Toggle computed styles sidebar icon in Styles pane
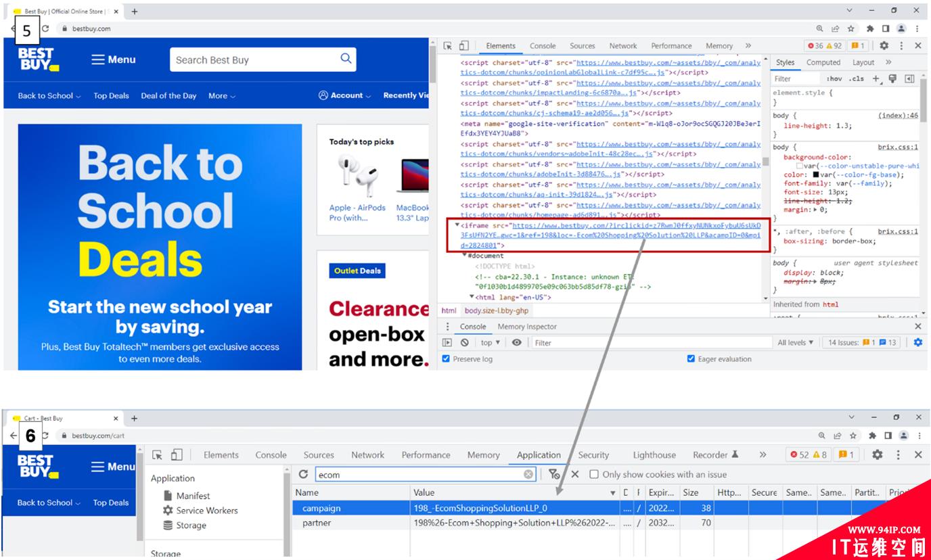 [909, 78]
